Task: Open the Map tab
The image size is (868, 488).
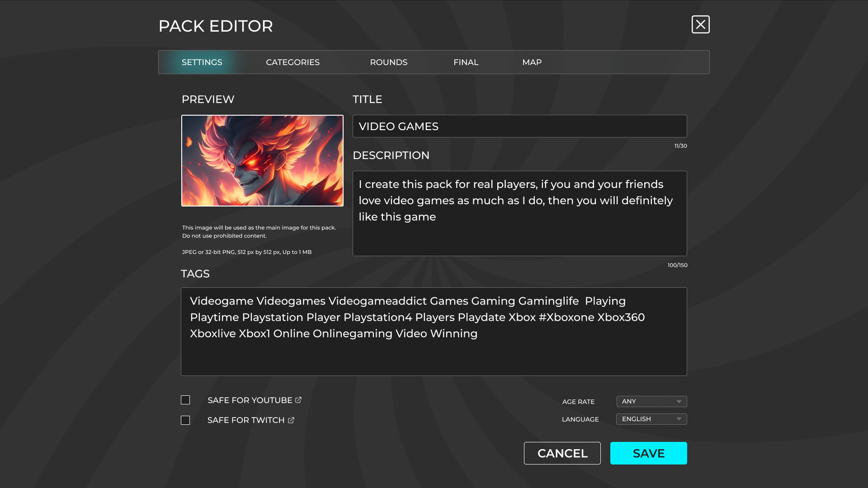Action: 532,62
